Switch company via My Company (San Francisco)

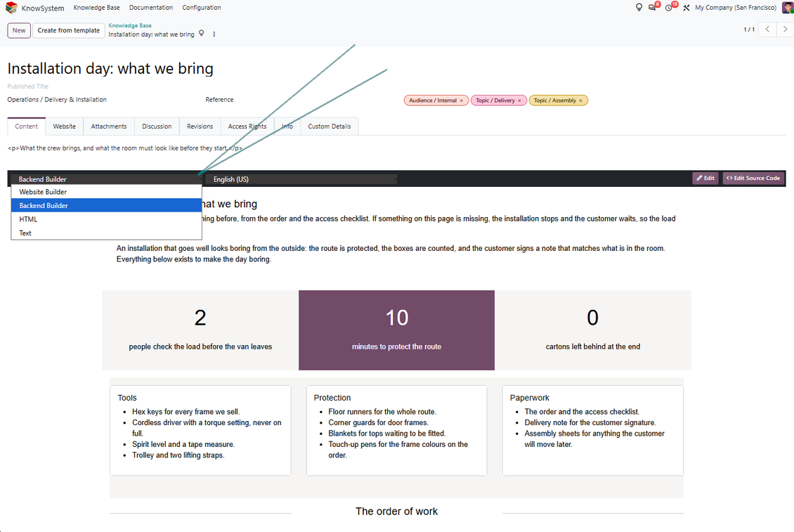click(x=735, y=8)
